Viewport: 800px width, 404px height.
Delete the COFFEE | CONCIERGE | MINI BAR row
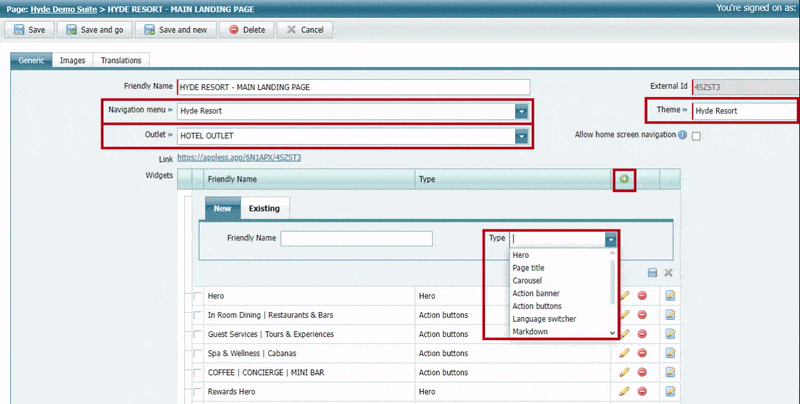pos(642,372)
